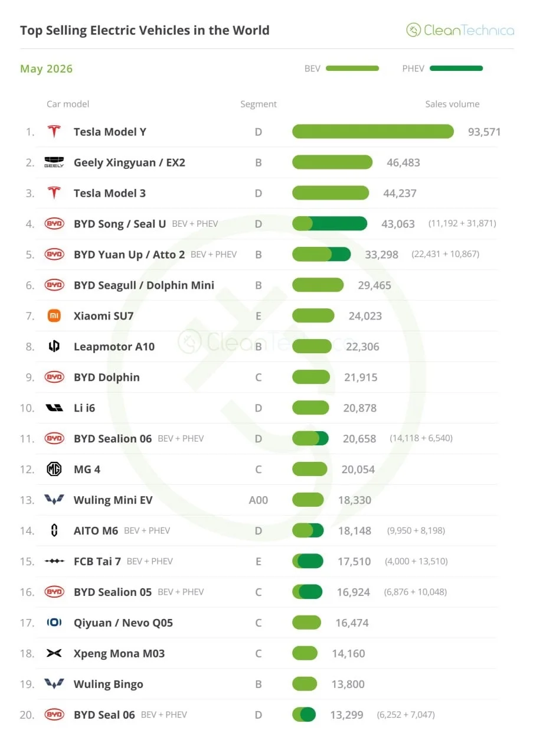Click the Li Auto logo beside Li i6
The image size is (533, 756).
tap(54, 408)
